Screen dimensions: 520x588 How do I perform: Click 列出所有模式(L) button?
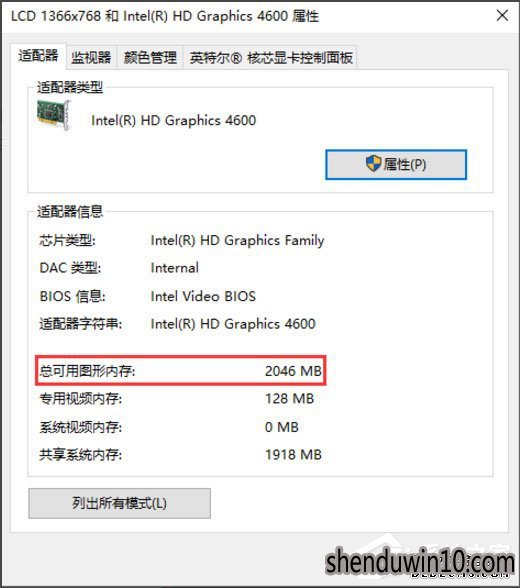pos(119,503)
